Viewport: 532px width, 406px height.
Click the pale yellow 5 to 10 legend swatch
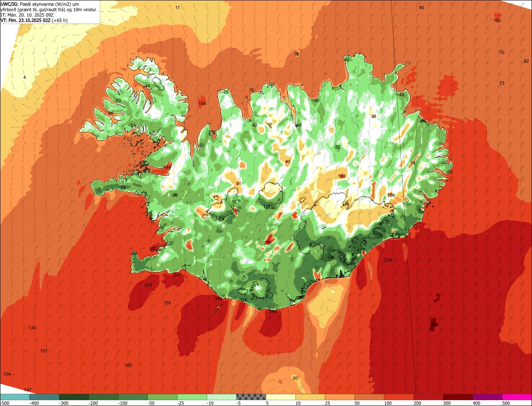tap(281, 397)
